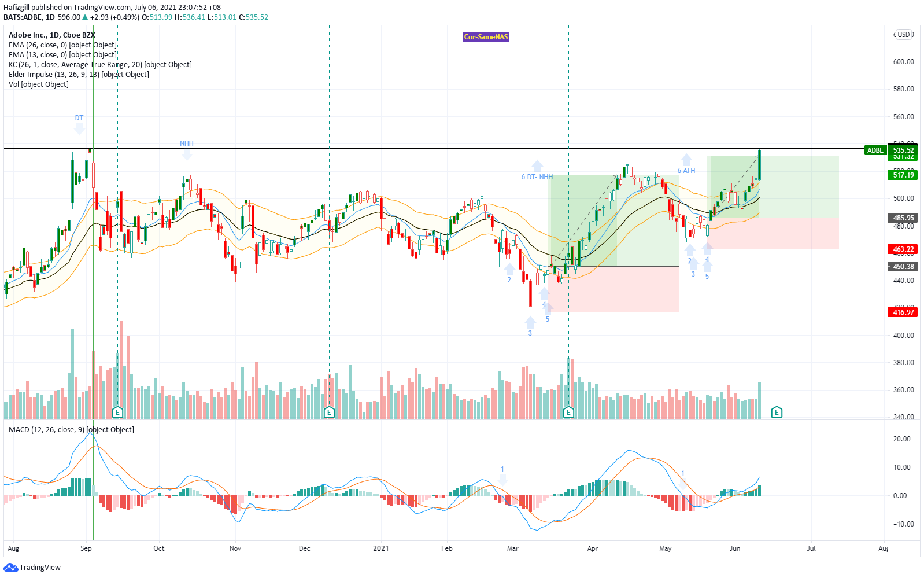Click the Adobe Inc., 1D, Cboe BZX title

click(52, 35)
